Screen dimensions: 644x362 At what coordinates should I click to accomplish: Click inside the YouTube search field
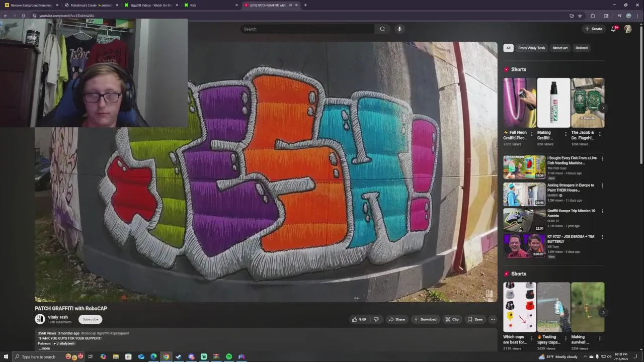click(x=307, y=29)
